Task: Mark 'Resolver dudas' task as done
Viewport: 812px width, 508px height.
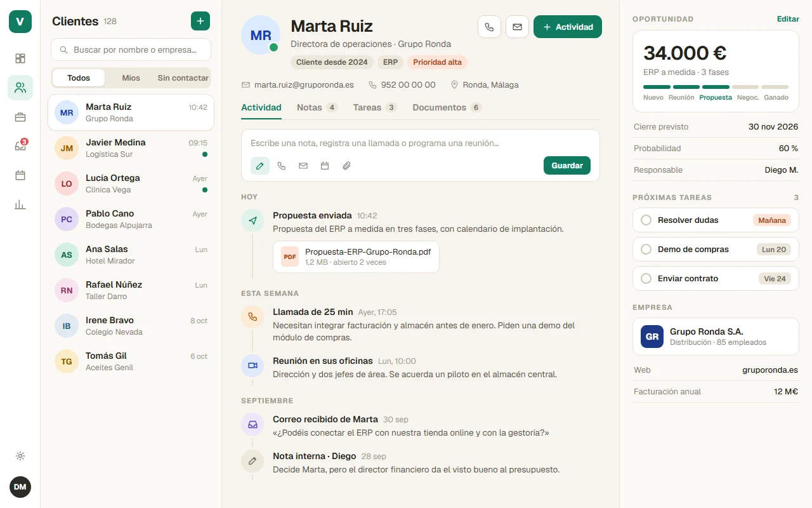Action: click(646, 220)
